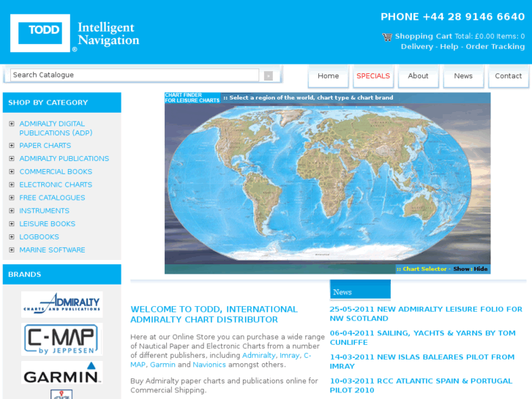Image resolution: width=532 pixels, height=399 pixels.
Task: Follow the Navionics link in welcome text
Action: coord(209,365)
